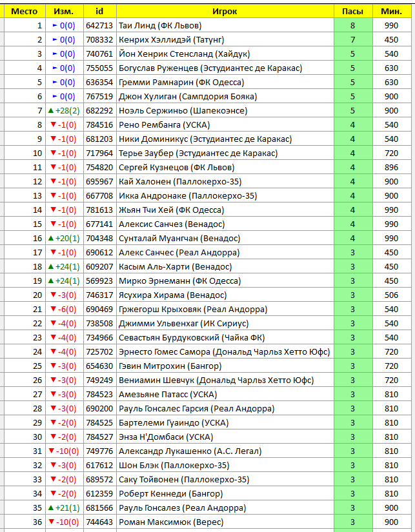Select id cell 569923
415x532 pixels.
pyautogui.click(x=100, y=281)
